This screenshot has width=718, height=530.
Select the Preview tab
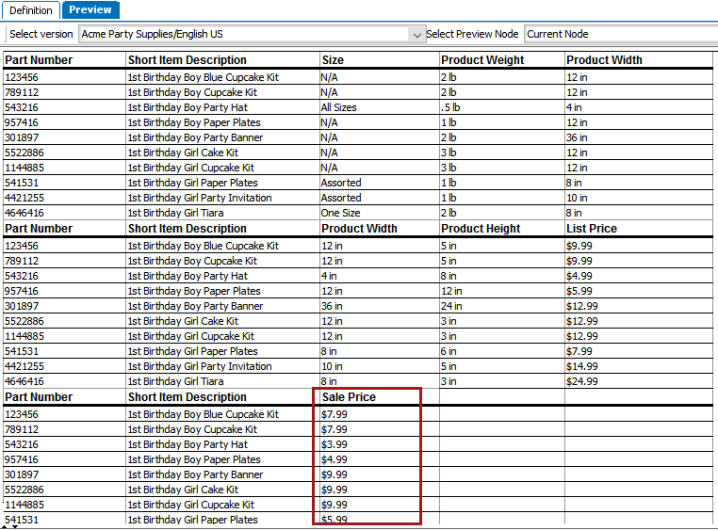90,10
